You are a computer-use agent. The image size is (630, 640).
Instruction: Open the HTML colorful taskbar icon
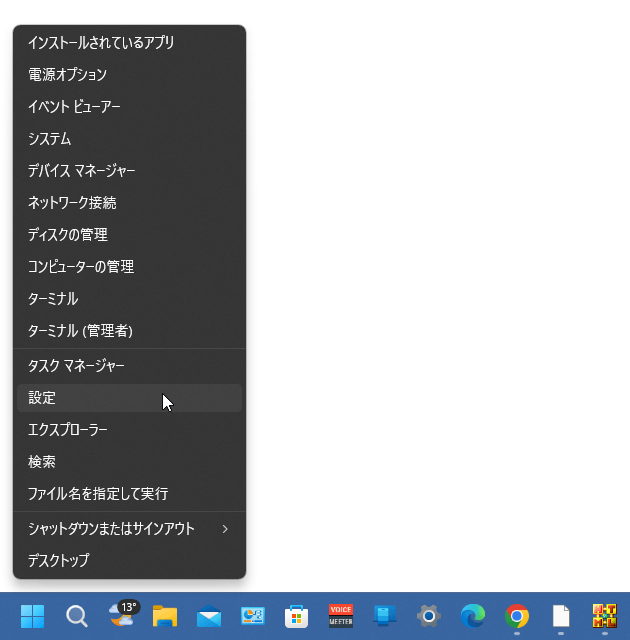(x=605, y=616)
